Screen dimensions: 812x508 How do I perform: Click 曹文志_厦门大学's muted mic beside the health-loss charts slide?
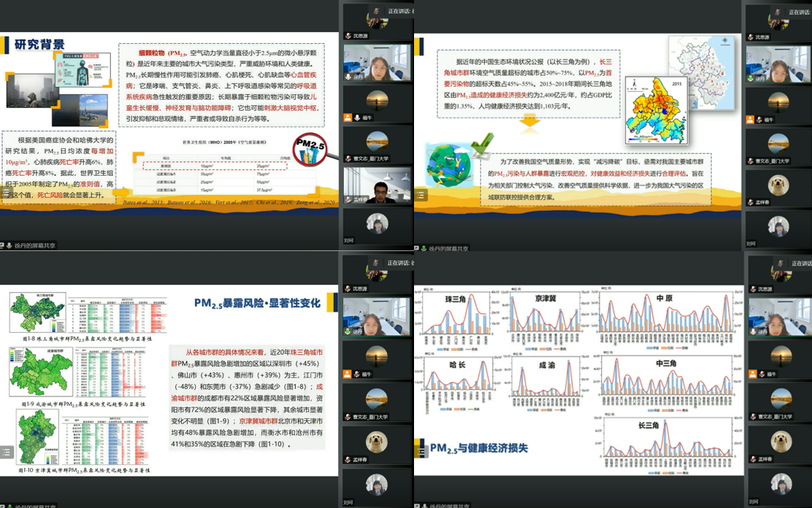754,416
